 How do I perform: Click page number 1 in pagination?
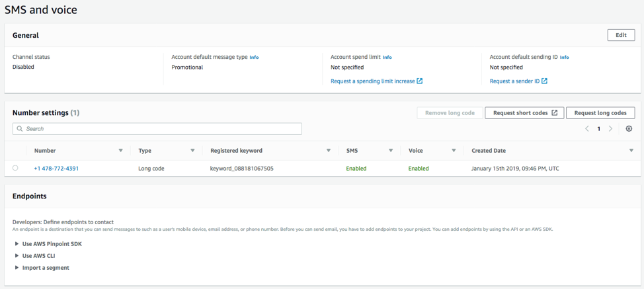tap(599, 128)
